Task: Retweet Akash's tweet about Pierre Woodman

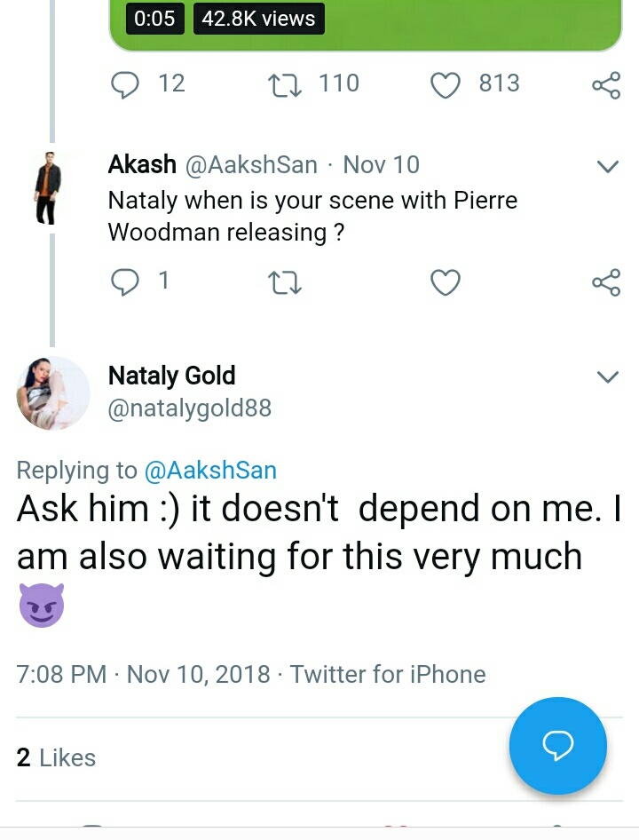Action: click(x=284, y=282)
